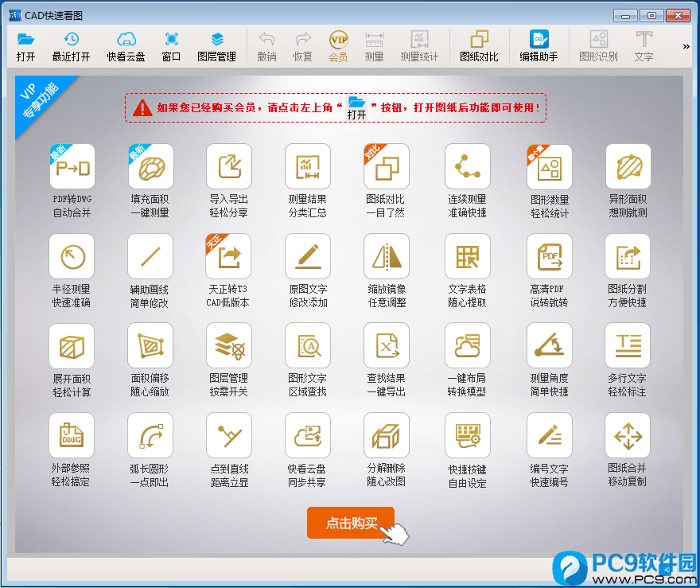Open 图纸对比 drawing compare in toolbar
The image size is (700, 588).
(x=479, y=46)
